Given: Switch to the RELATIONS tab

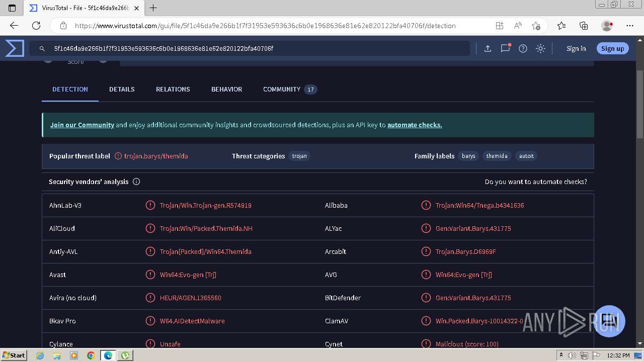Looking at the screenshot, I should point(173,89).
